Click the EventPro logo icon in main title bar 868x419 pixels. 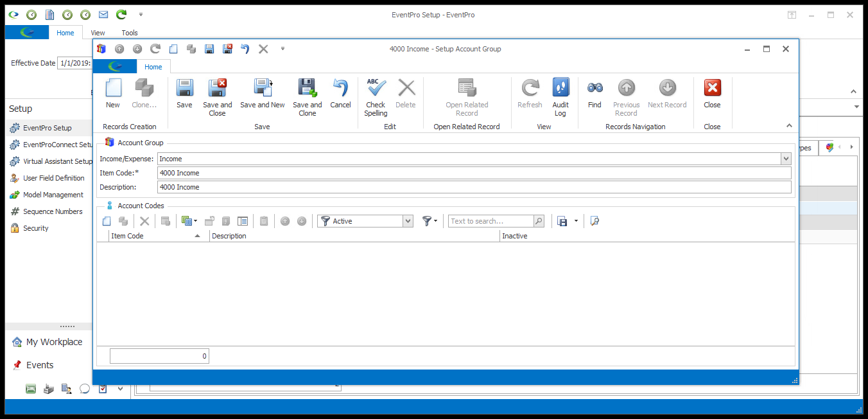(13, 14)
